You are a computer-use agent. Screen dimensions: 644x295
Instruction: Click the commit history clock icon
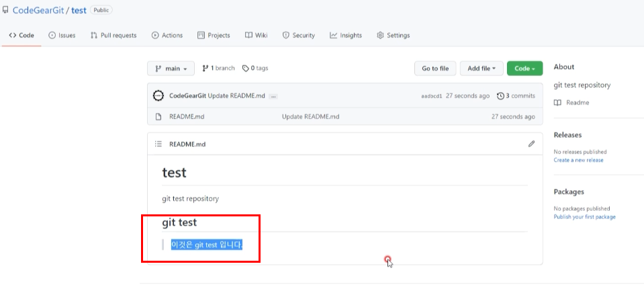[x=500, y=95]
